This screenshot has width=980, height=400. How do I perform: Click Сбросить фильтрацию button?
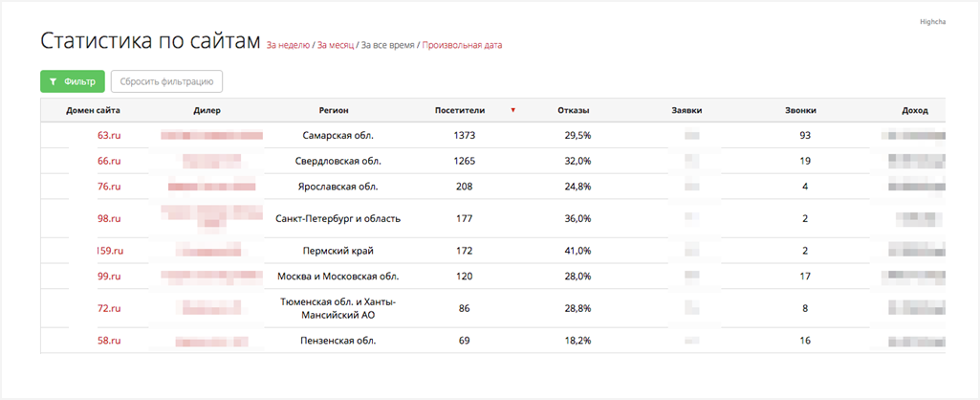tap(166, 81)
